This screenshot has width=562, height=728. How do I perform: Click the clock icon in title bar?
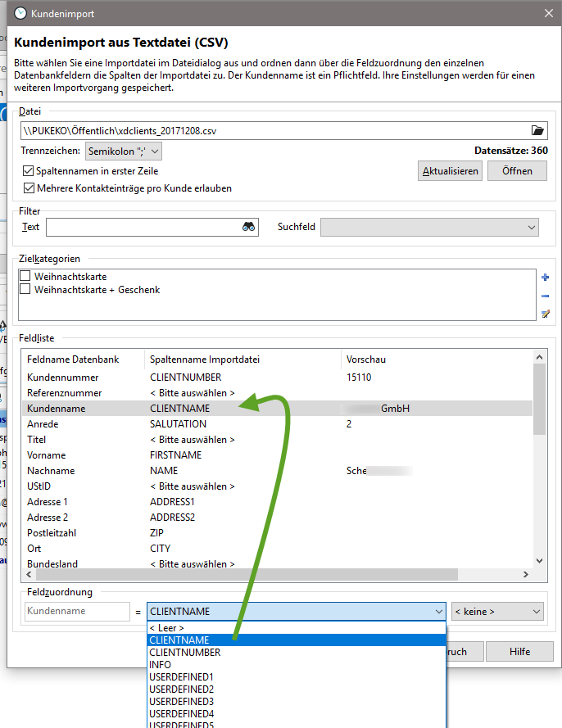20,13
